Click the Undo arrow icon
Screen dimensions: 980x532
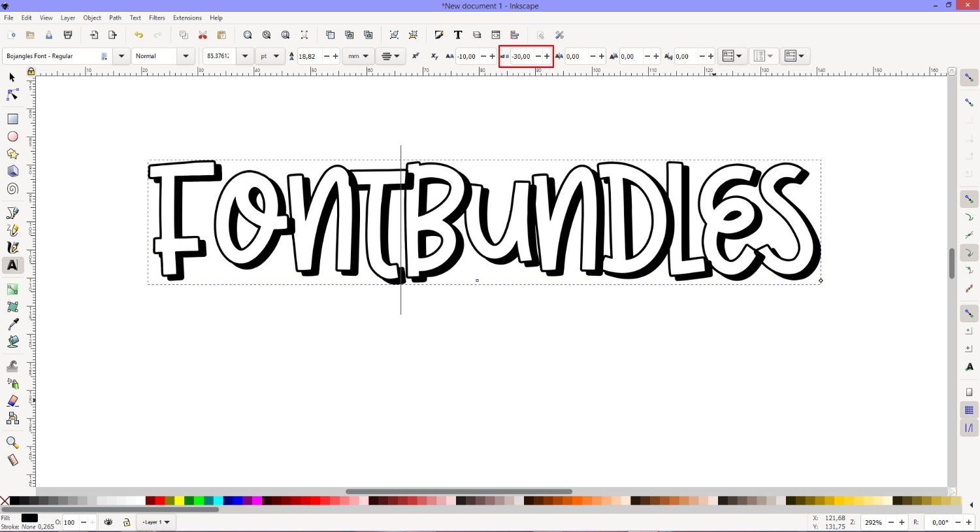click(139, 35)
